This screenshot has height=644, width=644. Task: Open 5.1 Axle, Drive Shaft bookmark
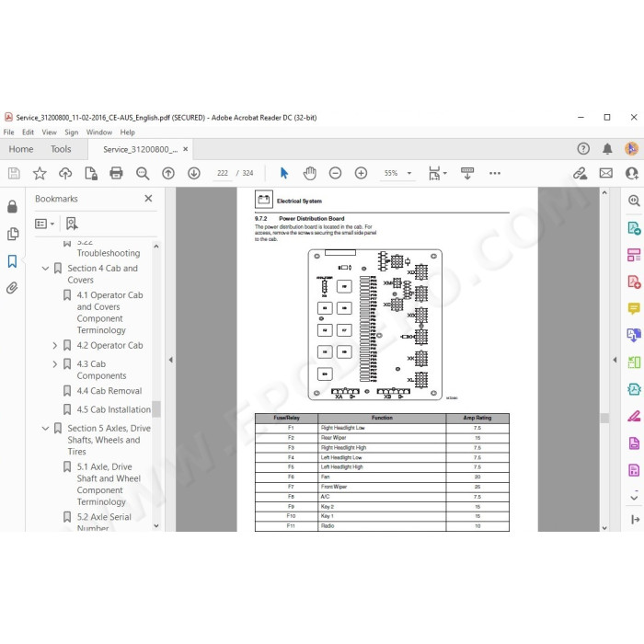[x=109, y=484]
